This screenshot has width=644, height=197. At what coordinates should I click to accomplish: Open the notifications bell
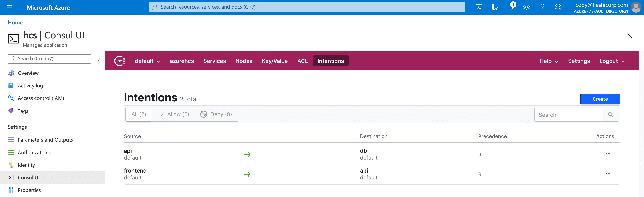(x=510, y=7)
